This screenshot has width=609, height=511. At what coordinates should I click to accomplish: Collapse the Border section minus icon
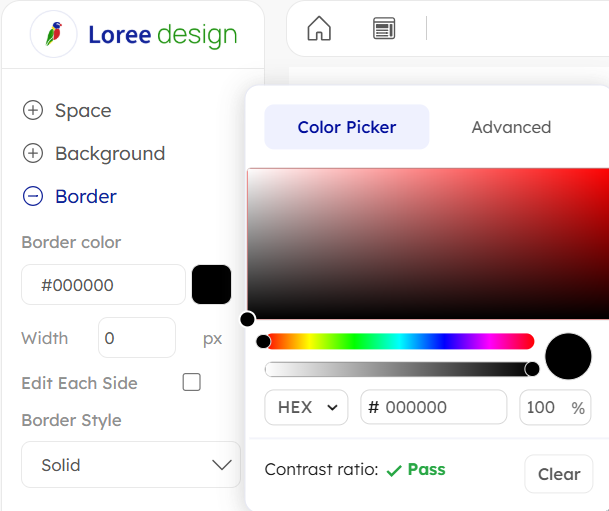33,196
